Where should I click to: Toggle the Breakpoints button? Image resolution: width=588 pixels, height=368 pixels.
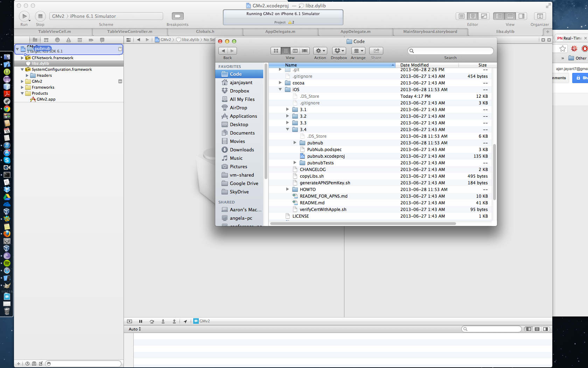tap(177, 16)
